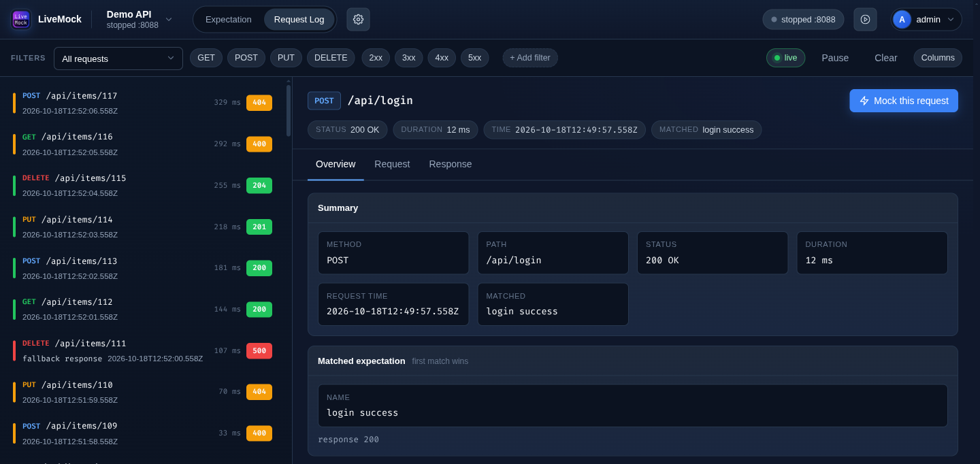The height and width of the screenshot is (464, 980).
Task: Select the POST /api/items/113 request
Action: tap(143, 268)
